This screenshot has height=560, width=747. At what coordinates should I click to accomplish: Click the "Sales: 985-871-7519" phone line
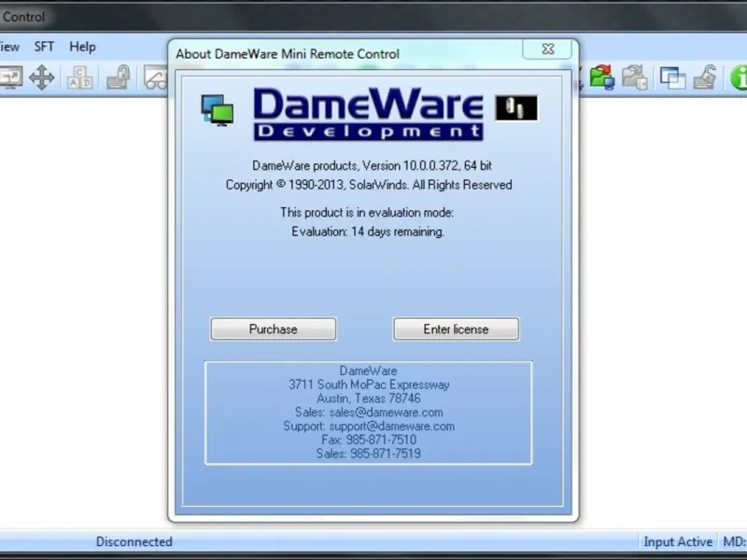pos(369,454)
